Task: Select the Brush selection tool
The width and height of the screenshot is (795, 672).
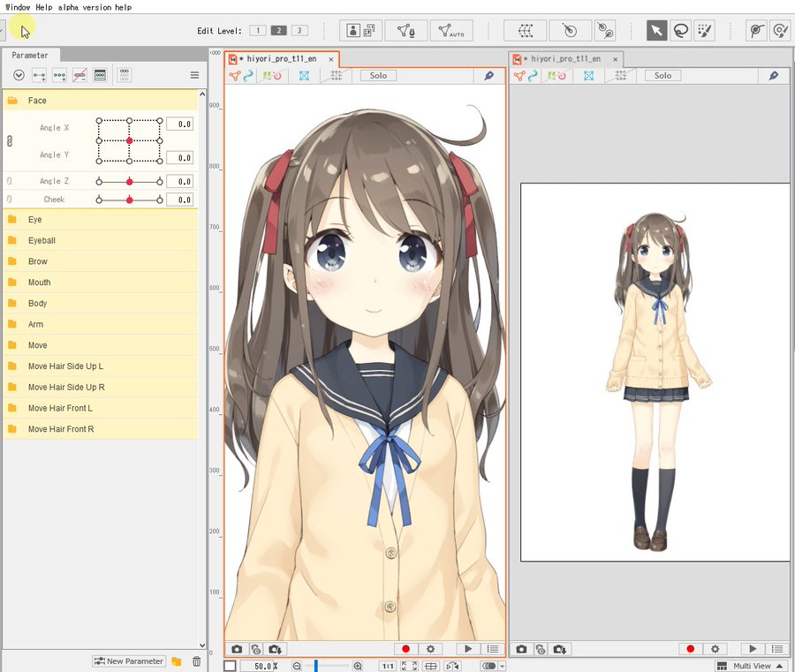Action: click(704, 31)
